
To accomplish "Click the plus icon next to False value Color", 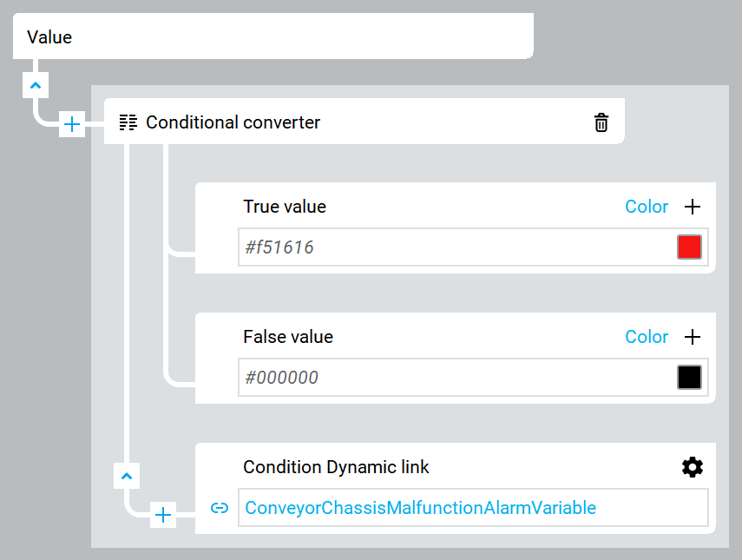I will [692, 337].
